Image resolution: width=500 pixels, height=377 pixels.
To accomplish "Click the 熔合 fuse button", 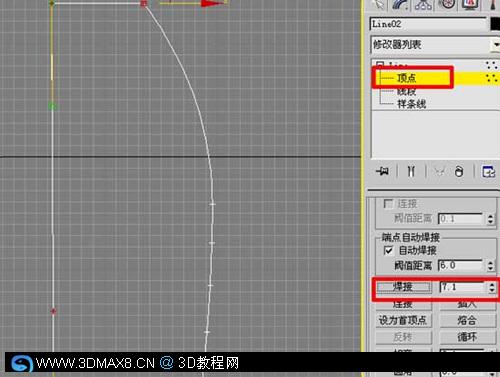I will point(468,320).
